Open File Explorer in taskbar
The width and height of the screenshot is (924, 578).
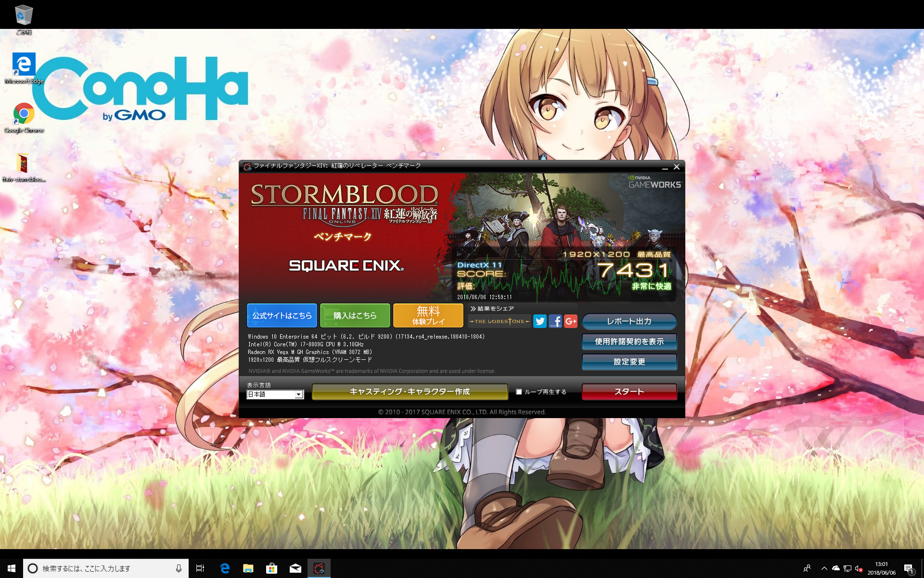click(x=248, y=568)
